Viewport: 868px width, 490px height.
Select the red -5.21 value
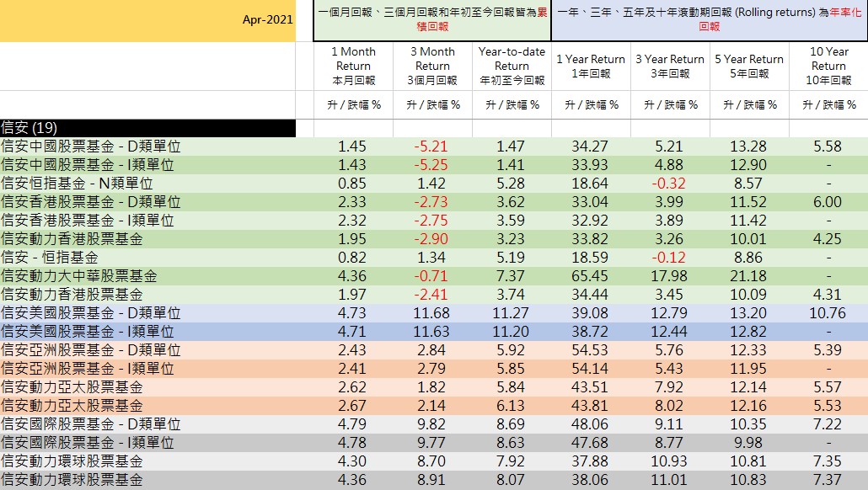[431, 146]
